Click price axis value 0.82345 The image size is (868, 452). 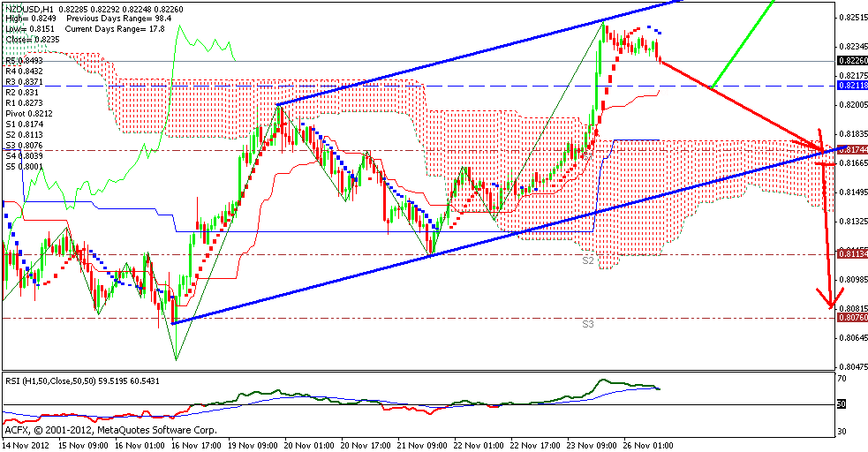tap(853, 46)
